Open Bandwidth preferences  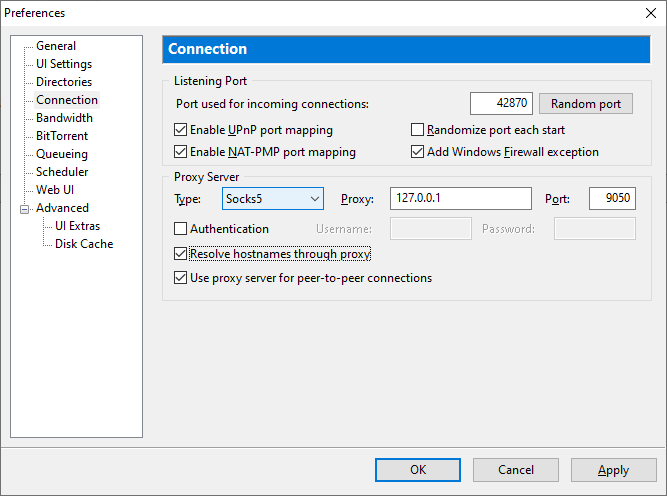click(x=64, y=118)
